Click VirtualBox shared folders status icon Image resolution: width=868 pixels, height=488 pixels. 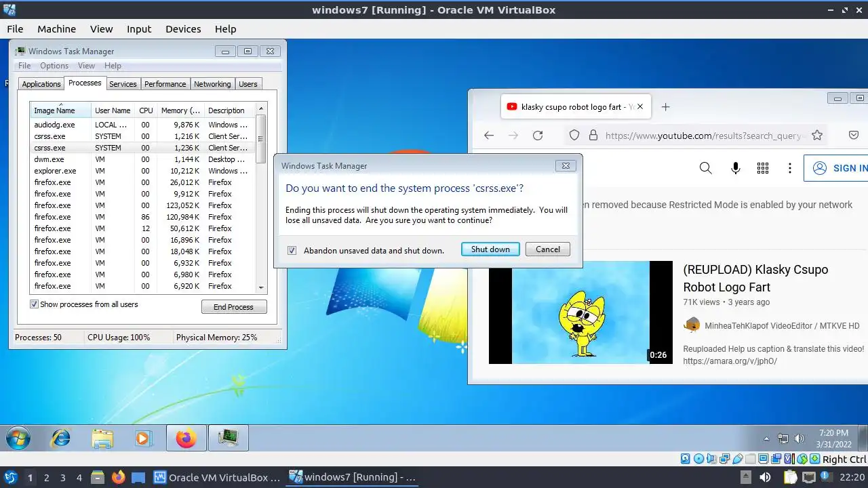click(x=750, y=459)
